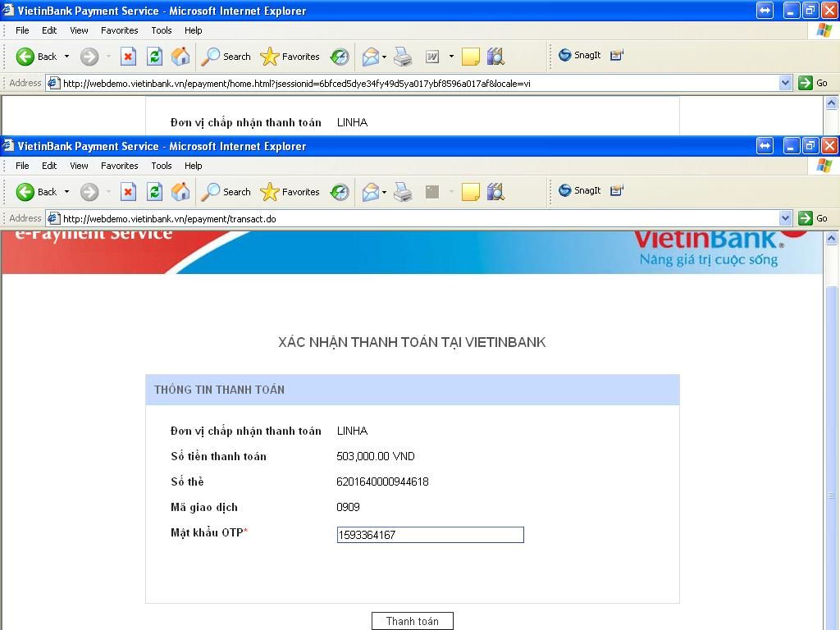Click Back arrow in rear window toolbar

pyautogui.click(x=25, y=57)
